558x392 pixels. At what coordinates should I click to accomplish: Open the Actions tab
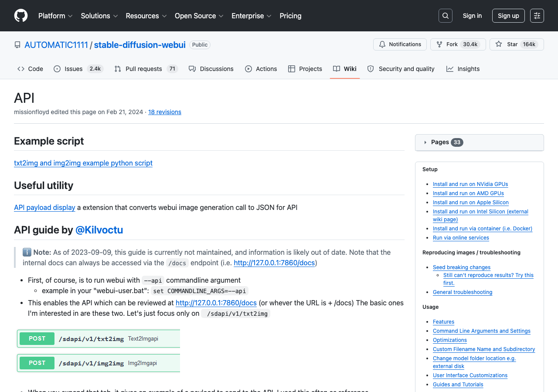click(x=261, y=69)
